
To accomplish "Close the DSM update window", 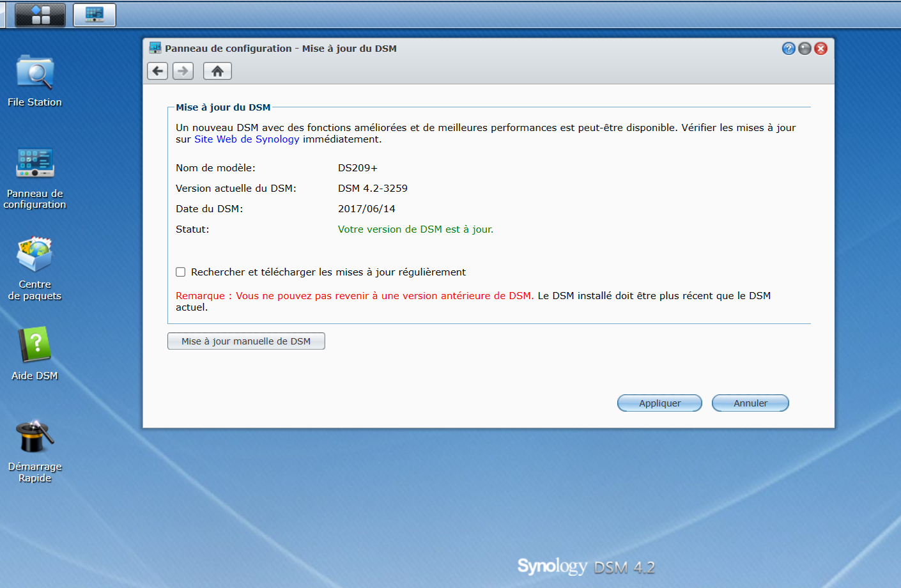I will click(x=821, y=49).
